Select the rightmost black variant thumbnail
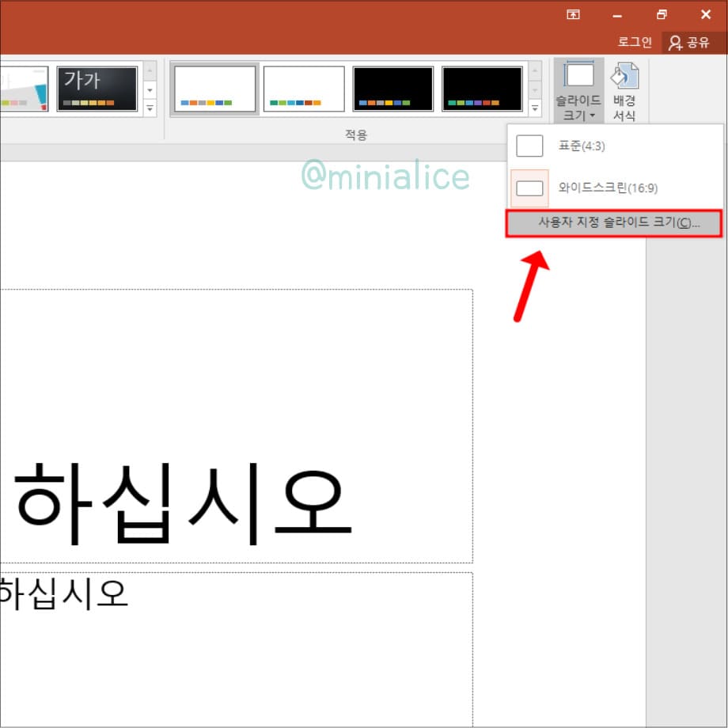Image resolution: width=728 pixels, height=728 pixels. pos(482,88)
